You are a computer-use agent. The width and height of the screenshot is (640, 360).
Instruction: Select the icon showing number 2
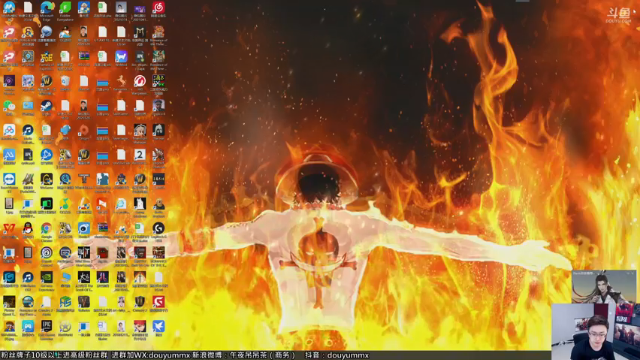(x=140, y=155)
